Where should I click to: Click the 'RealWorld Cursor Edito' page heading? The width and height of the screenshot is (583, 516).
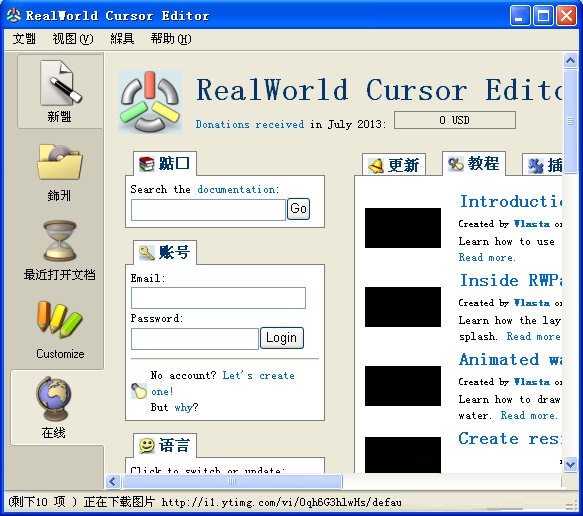[x=379, y=90]
